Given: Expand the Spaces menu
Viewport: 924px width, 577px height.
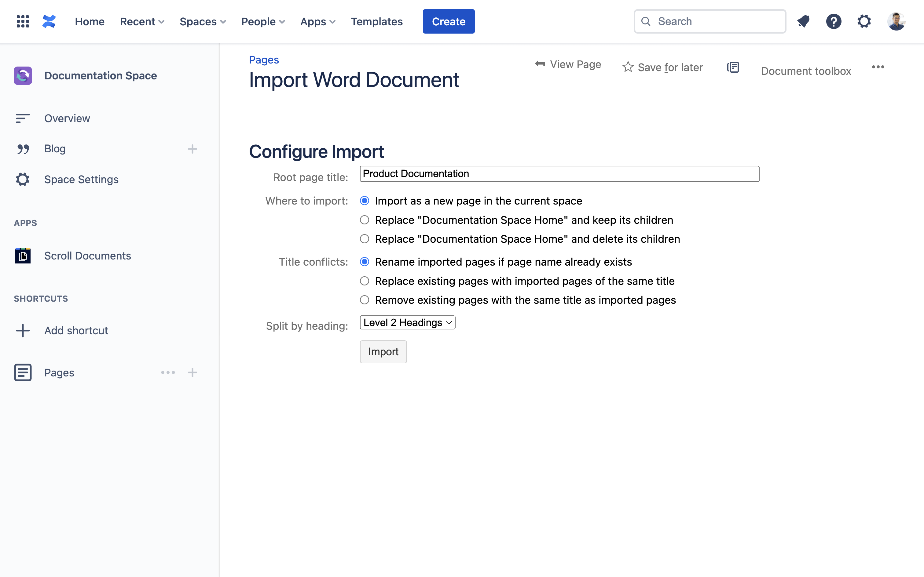Looking at the screenshot, I should click(x=203, y=22).
